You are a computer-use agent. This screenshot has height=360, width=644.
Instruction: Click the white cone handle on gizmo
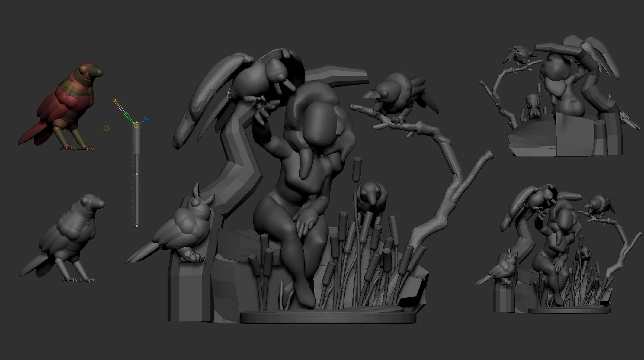pos(121,108)
